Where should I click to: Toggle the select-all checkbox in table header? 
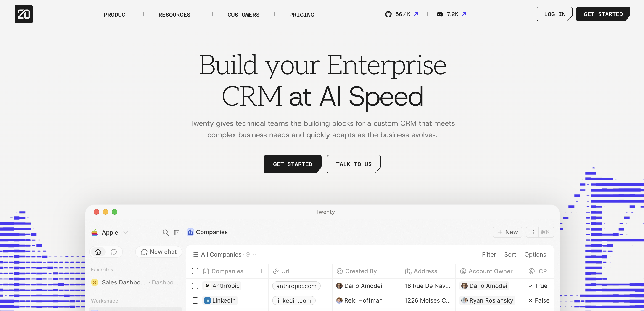point(195,271)
